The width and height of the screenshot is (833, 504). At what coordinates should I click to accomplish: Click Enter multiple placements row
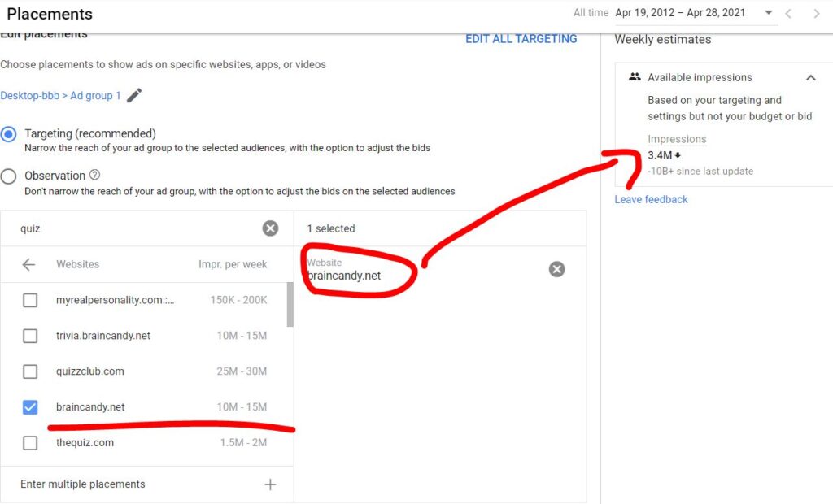pyautogui.click(x=147, y=484)
